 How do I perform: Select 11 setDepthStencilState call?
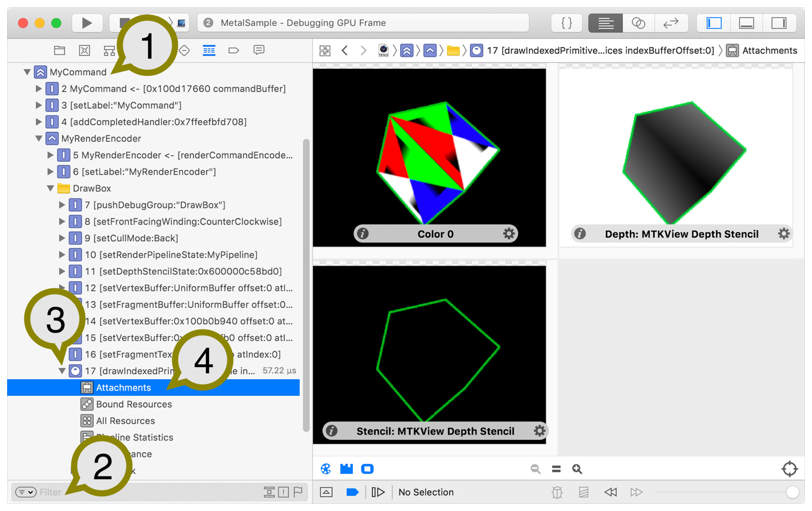(183, 272)
